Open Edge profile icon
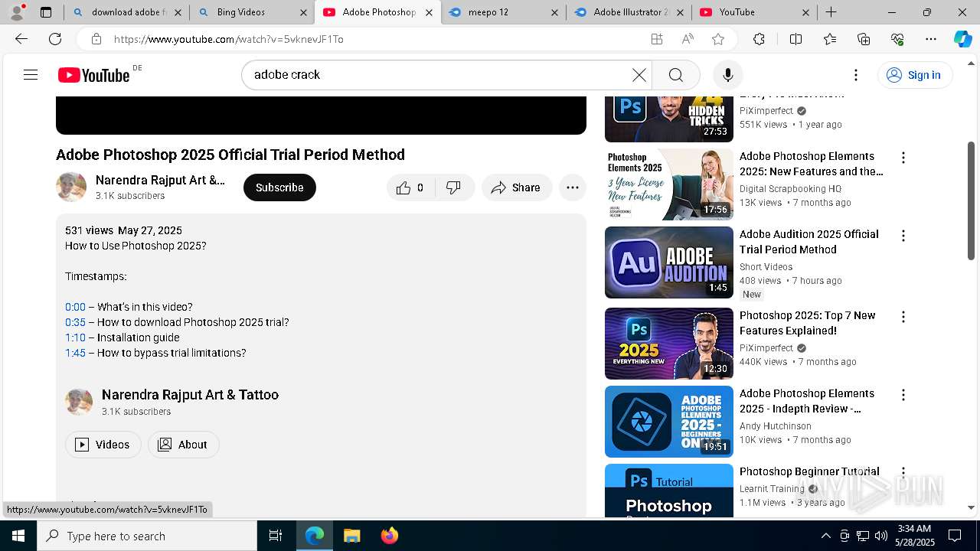The width and height of the screenshot is (980, 551). pyautogui.click(x=17, y=12)
